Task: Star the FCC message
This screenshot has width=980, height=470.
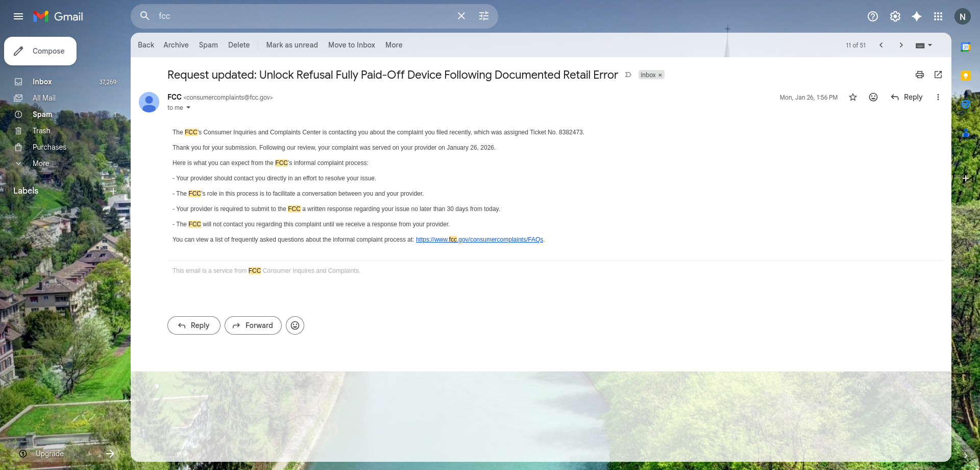Action: coord(852,97)
